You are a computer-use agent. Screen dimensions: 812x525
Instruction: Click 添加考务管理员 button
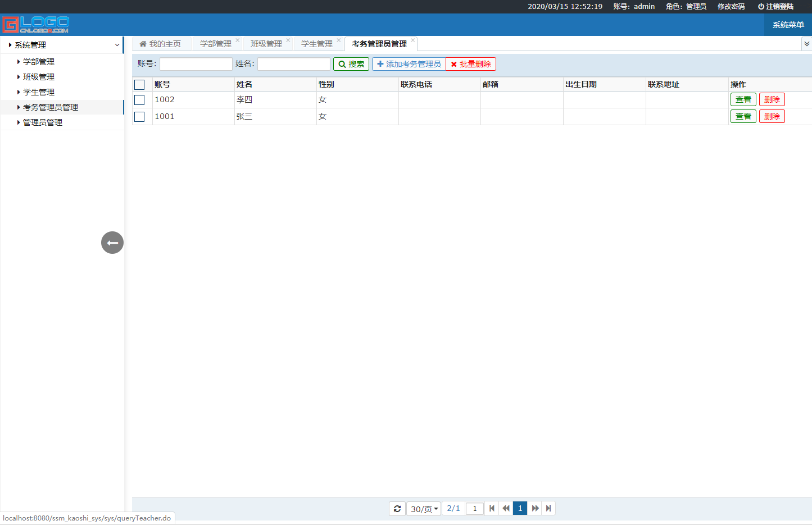(409, 64)
